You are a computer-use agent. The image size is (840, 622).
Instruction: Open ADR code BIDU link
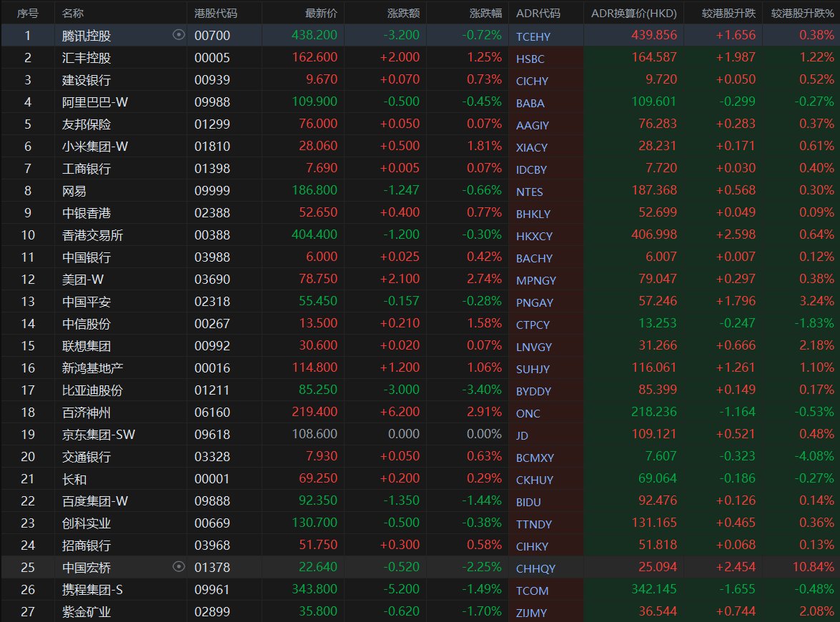point(528,502)
